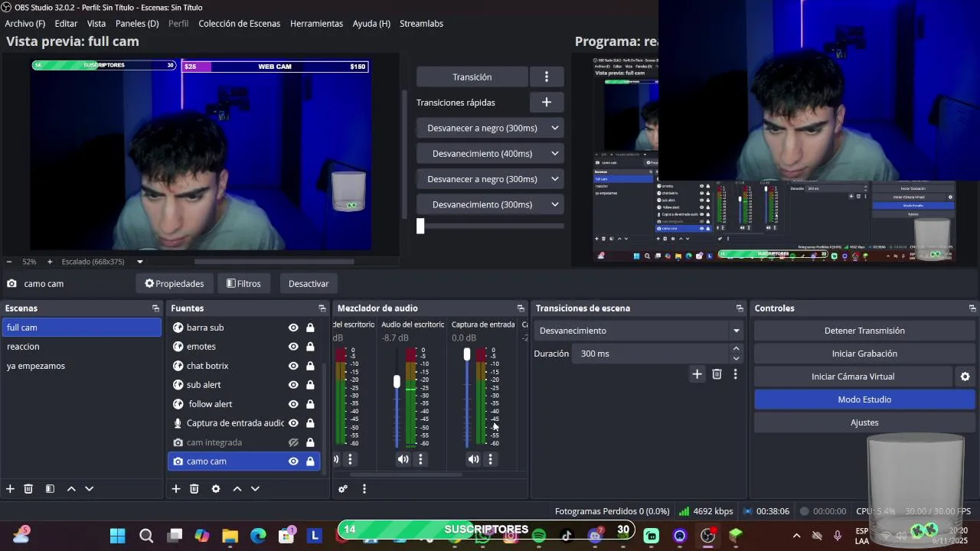Mute Audio del escritorio channel
Viewport: 980px width, 551px height.
click(403, 459)
